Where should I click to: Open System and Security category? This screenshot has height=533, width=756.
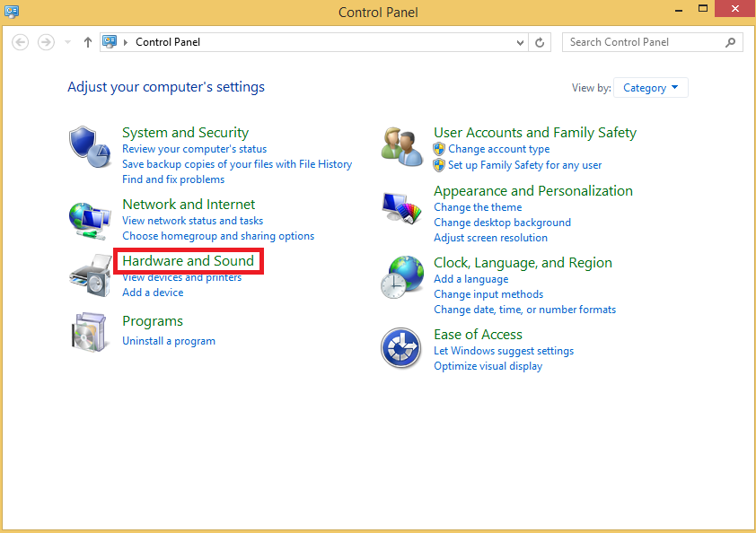click(186, 133)
